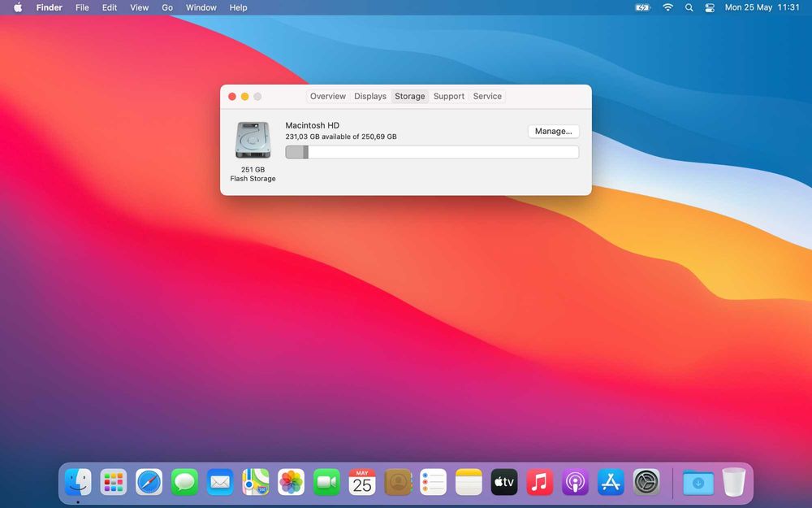Open the Contacts app icon
Screen dimensions: 812x508
point(398,482)
